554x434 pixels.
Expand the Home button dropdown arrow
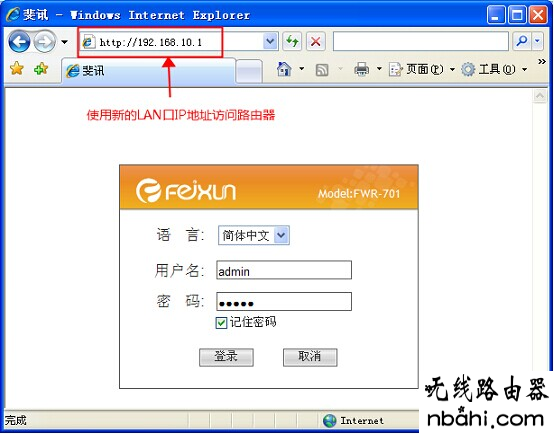pyautogui.click(x=301, y=69)
